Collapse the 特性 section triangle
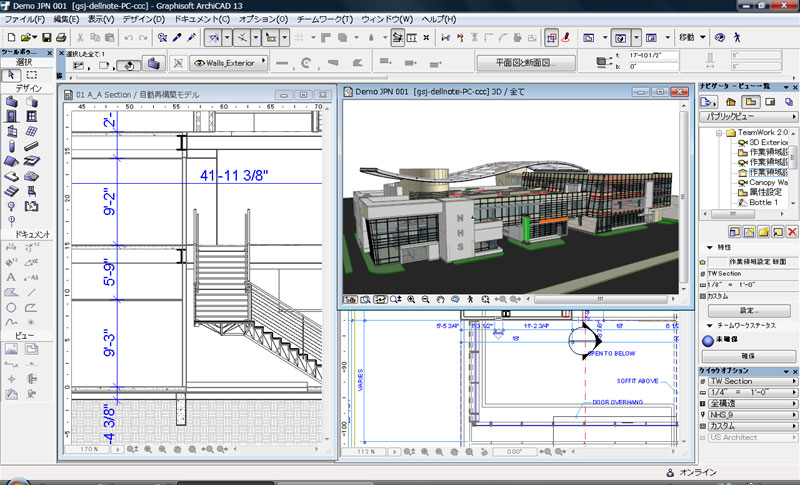Image resolution: width=800 pixels, height=485 pixels. pos(710,247)
